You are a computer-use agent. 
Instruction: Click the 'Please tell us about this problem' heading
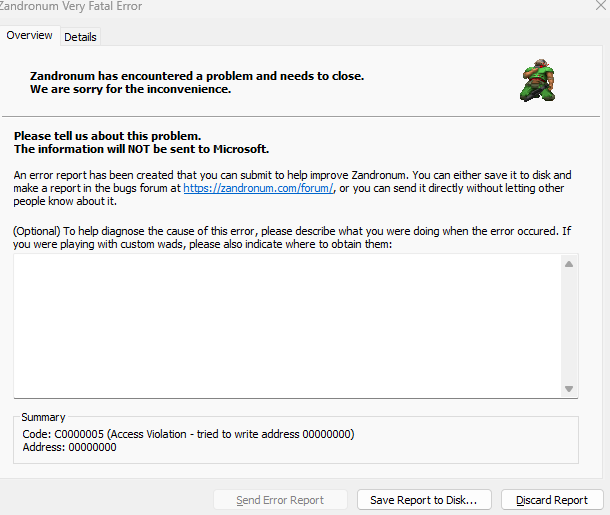point(107,136)
